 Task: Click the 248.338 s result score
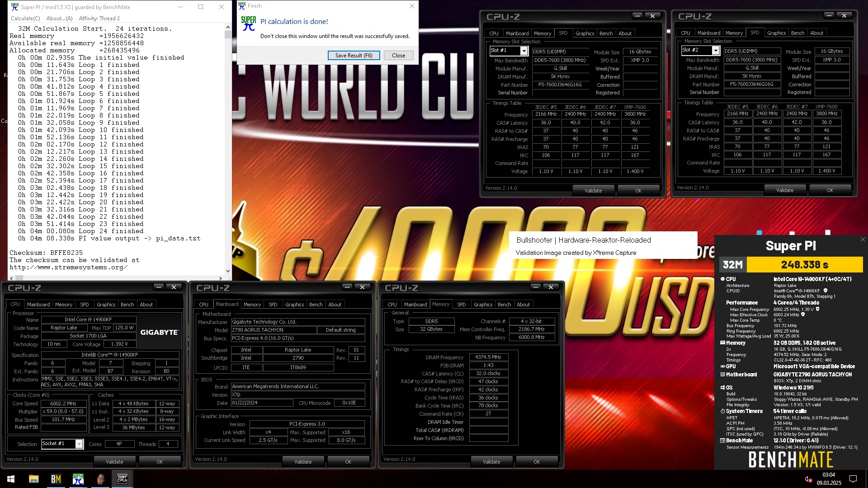(x=805, y=265)
